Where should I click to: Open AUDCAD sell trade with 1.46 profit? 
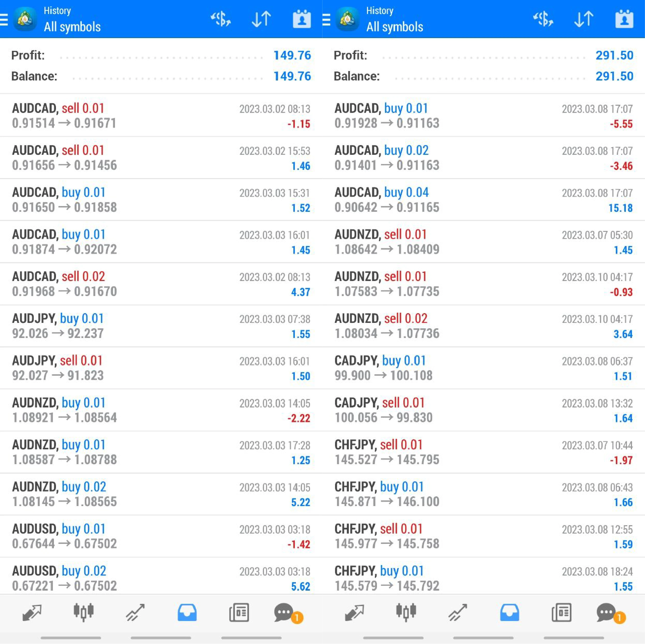(161, 158)
